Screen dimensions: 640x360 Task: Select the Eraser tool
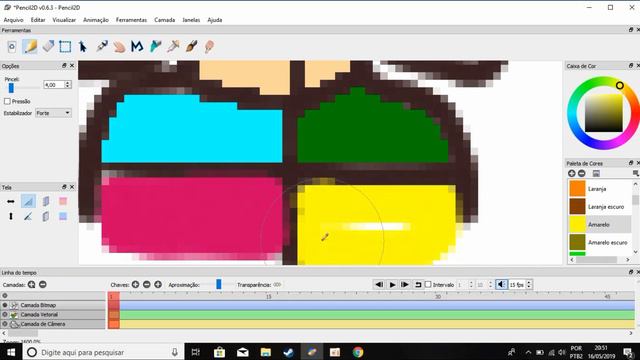48,47
